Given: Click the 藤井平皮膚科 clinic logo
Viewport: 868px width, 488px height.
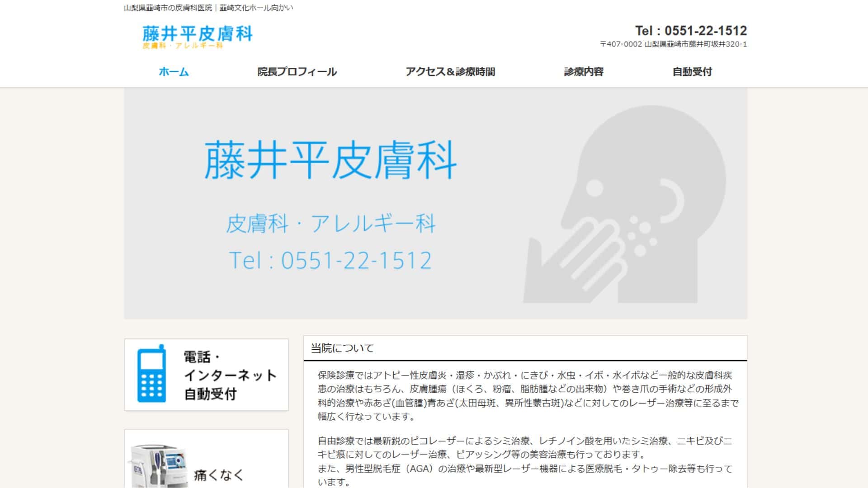Looking at the screenshot, I should click(198, 34).
